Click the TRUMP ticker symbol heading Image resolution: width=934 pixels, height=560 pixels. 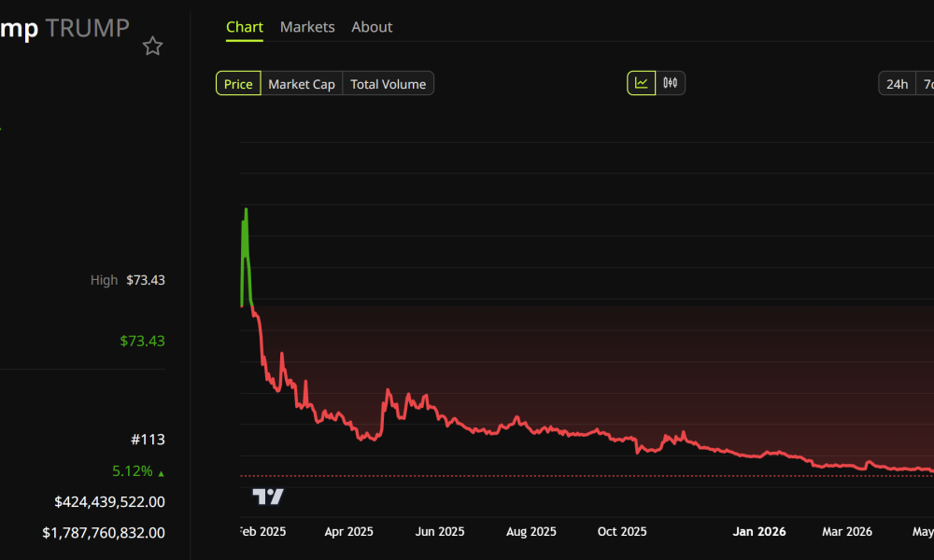tap(88, 28)
